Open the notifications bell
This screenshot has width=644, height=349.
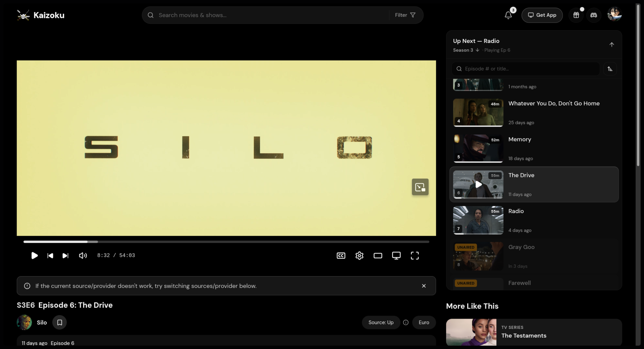(x=508, y=15)
